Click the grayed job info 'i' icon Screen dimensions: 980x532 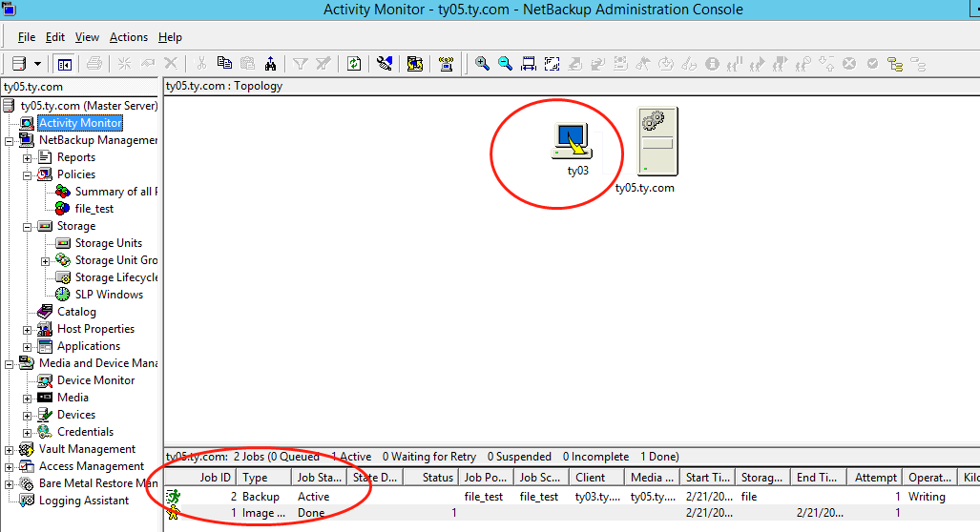(712, 63)
